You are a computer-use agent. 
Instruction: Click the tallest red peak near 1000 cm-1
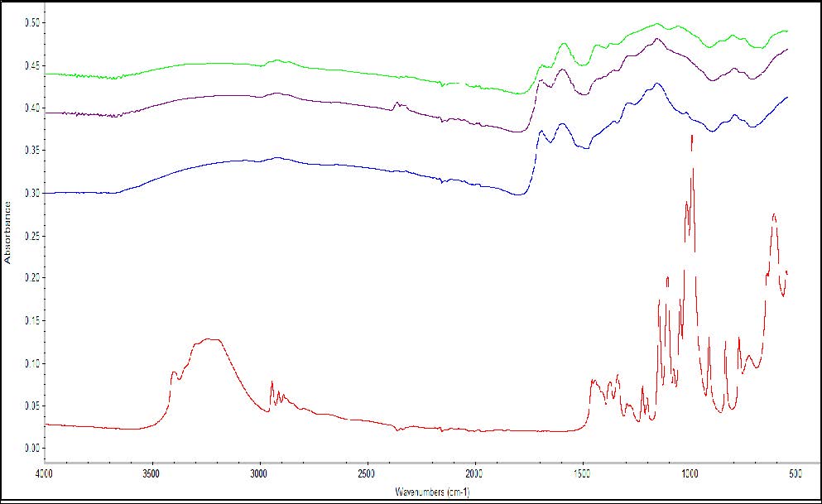pyautogui.click(x=691, y=137)
